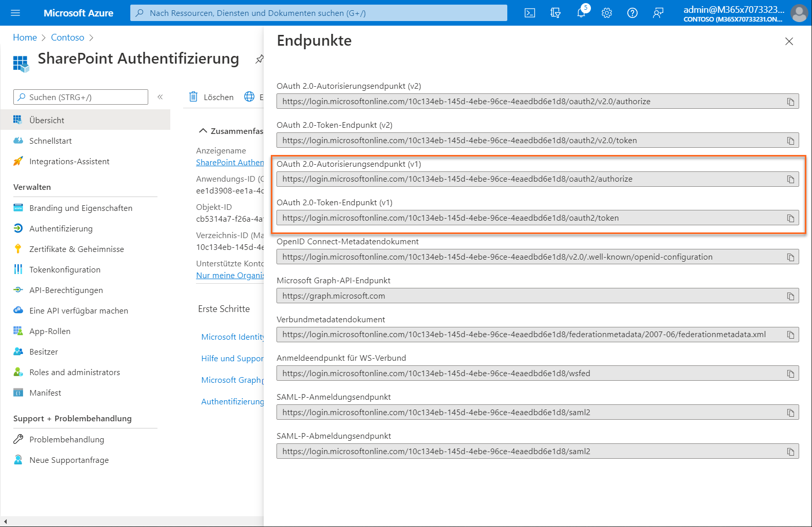
Task: Go to Contoso breadcrumb
Action: [x=68, y=37]
